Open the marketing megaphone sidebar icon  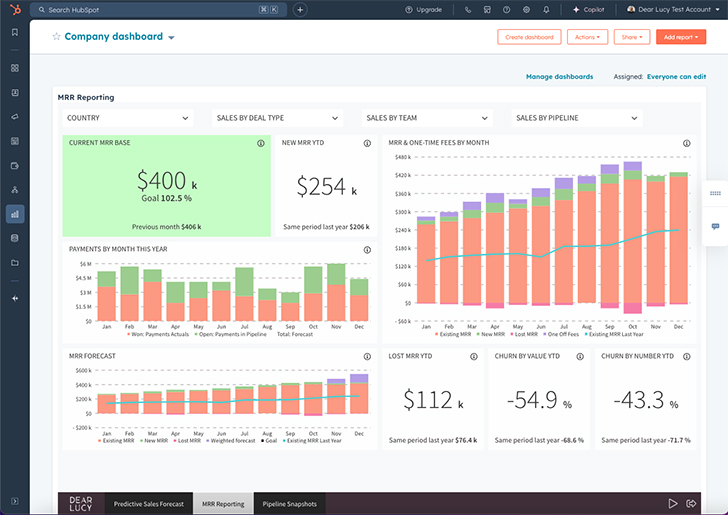point(14,116)
